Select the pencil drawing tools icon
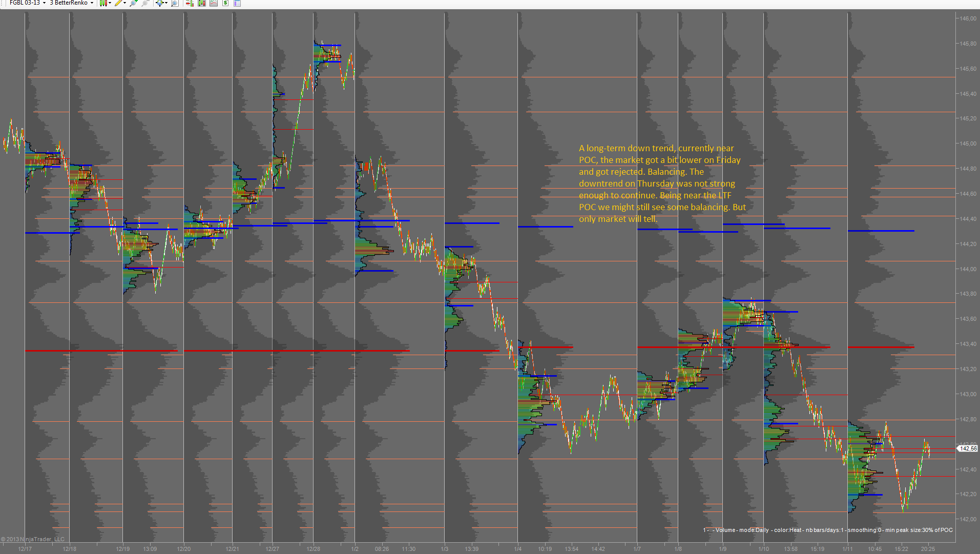This screenshot has width=980, height=554. pos(118,3)
